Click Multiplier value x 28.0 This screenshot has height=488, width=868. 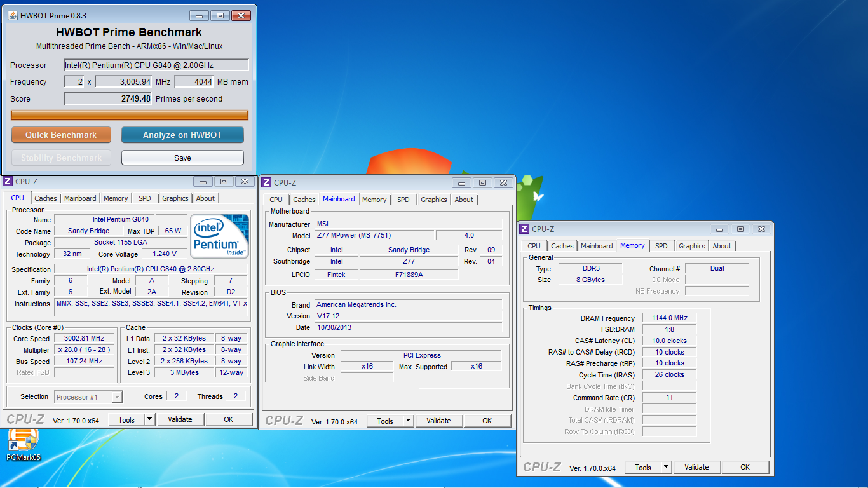click(85, 350)
